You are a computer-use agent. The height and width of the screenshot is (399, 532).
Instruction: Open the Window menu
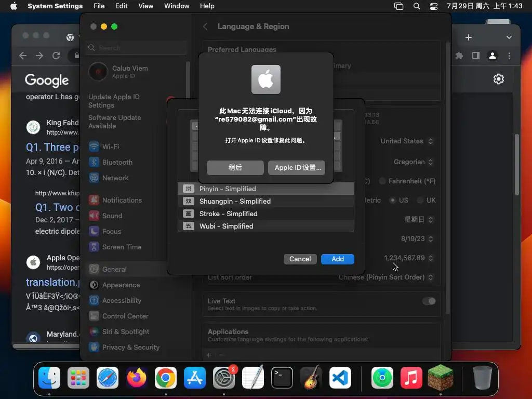tap(177, 6)
